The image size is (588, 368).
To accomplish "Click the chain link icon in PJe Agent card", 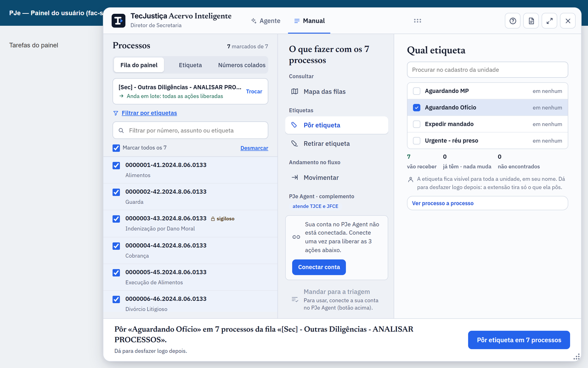I will [296, 237].
